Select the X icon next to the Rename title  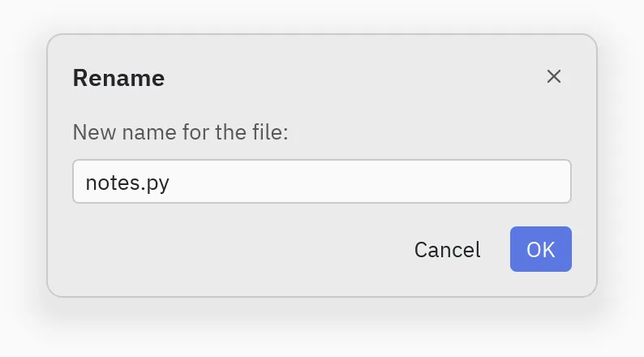(554, 76)
